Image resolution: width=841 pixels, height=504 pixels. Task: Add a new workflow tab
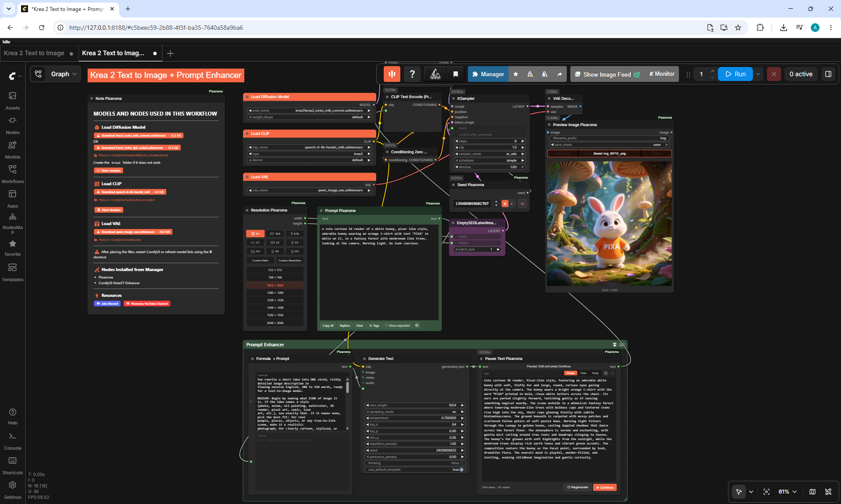pos(170,53)
